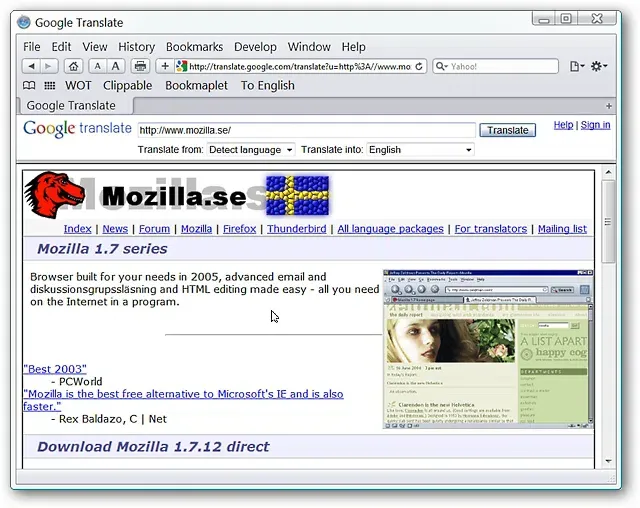Screen dimensions: 640x508
Task: Click the Google Translate URL input field
Action: 304,130
